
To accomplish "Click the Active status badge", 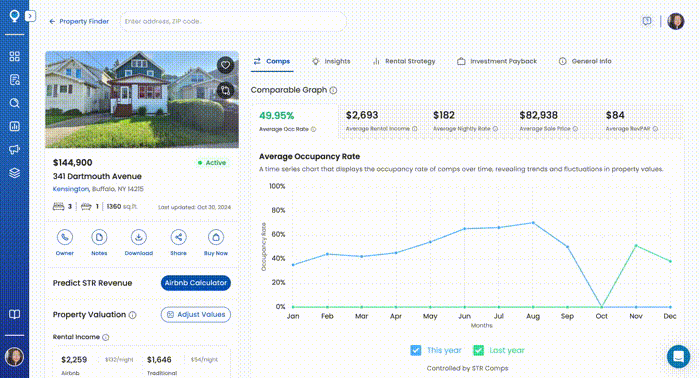I will [212, 163].
